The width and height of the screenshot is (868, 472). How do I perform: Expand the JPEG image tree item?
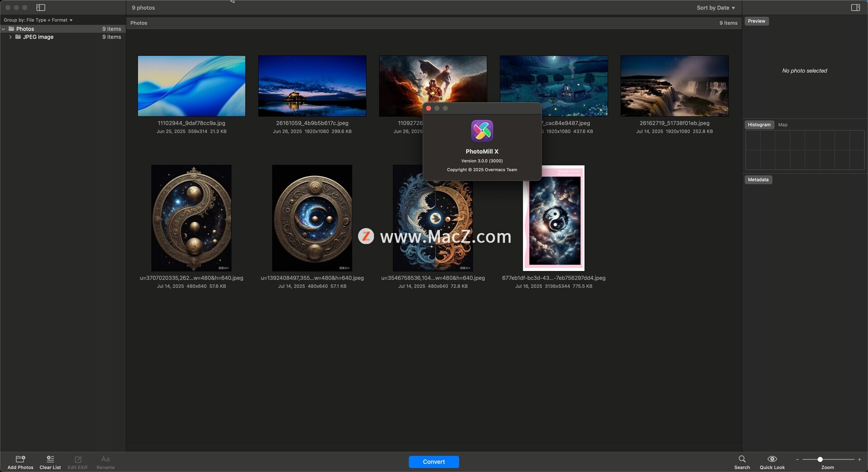click(x=10, y=37)
